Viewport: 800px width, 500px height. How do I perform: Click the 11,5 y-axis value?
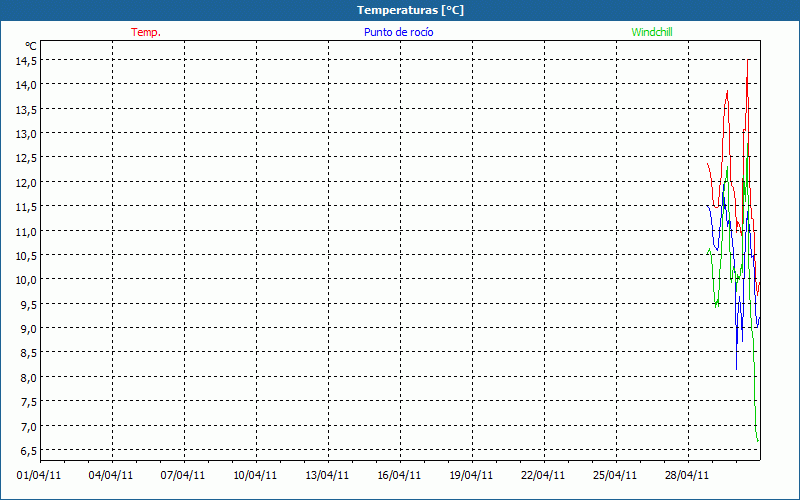click(x=26, y=207)
